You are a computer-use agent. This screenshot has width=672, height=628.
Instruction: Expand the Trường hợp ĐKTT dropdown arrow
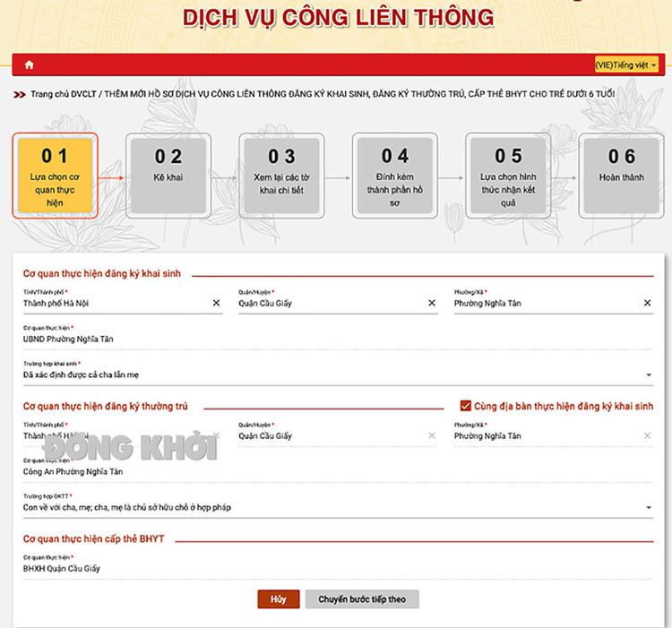649,508
